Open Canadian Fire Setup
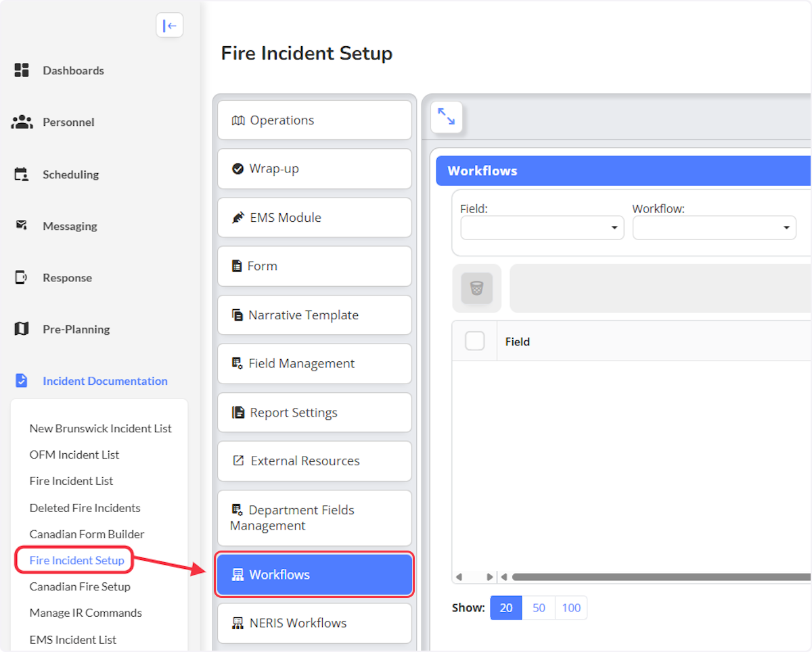This screenshot has width=812, height=652. pyautogui.click(x=80, y=586)
